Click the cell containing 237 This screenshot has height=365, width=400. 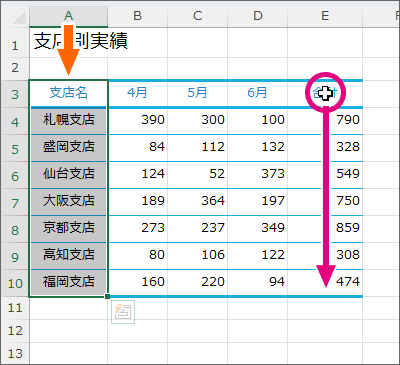[x=198, y=229]
